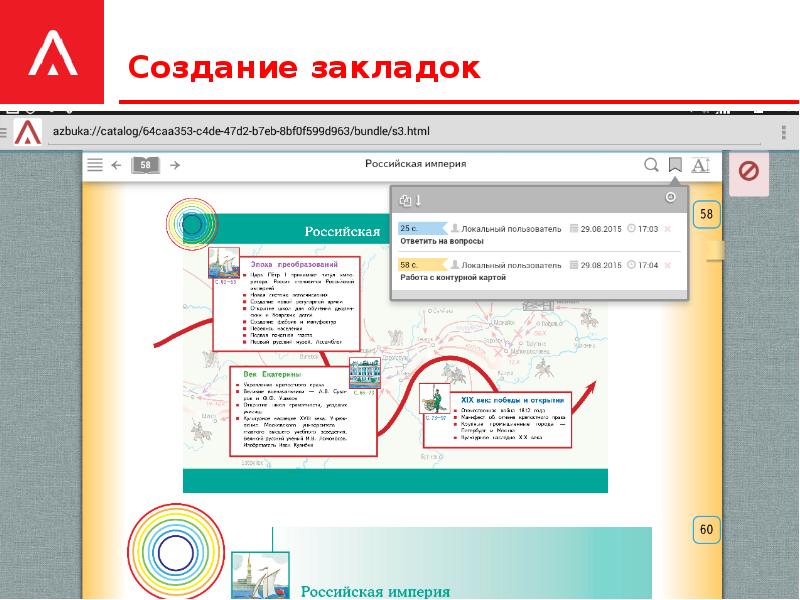Click the sort arrow icon beside it

[417, 199]
